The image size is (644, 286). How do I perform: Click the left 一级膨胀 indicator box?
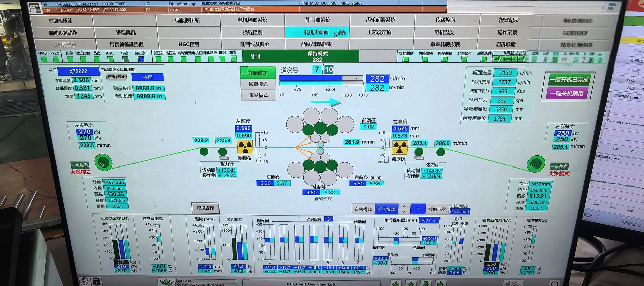(80, 165)
